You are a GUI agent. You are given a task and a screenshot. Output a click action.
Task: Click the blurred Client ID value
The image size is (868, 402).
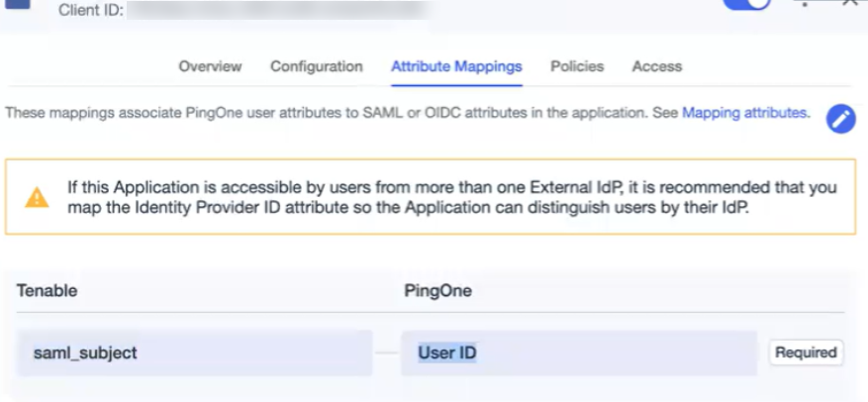click(x=277, y=12)
